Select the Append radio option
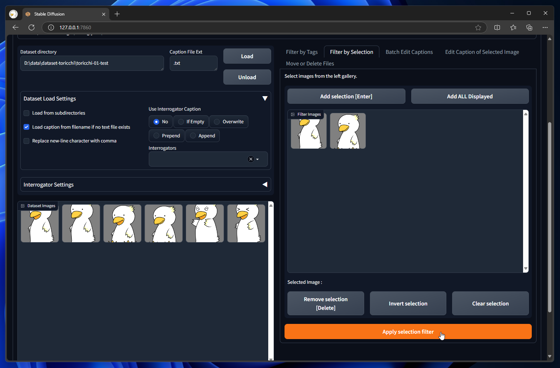The image size is (560, 368). (202, 136)
